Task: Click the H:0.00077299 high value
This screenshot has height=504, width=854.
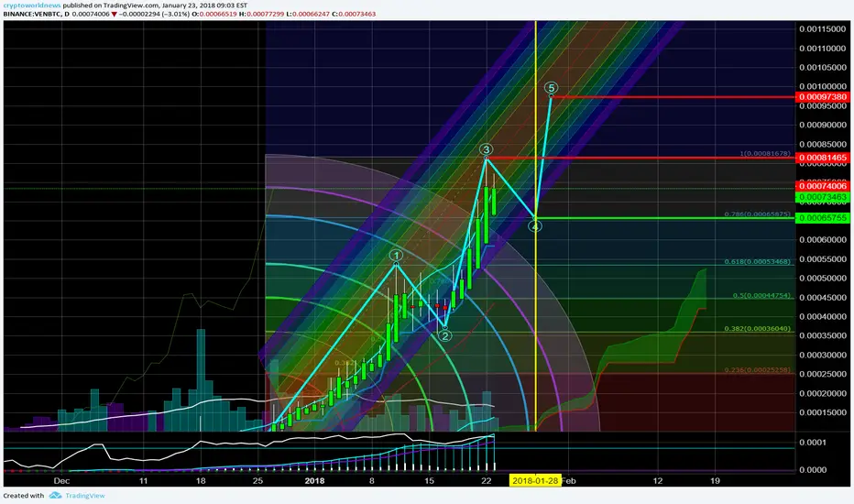Action: pyautogui.click(x=263, y=14)
